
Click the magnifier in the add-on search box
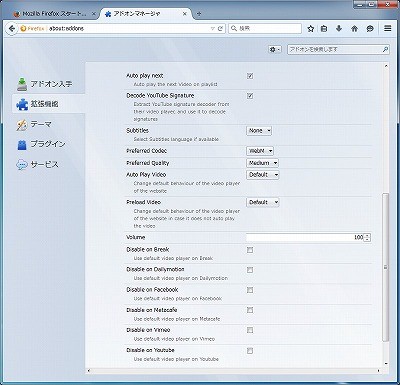click(385, 49)
